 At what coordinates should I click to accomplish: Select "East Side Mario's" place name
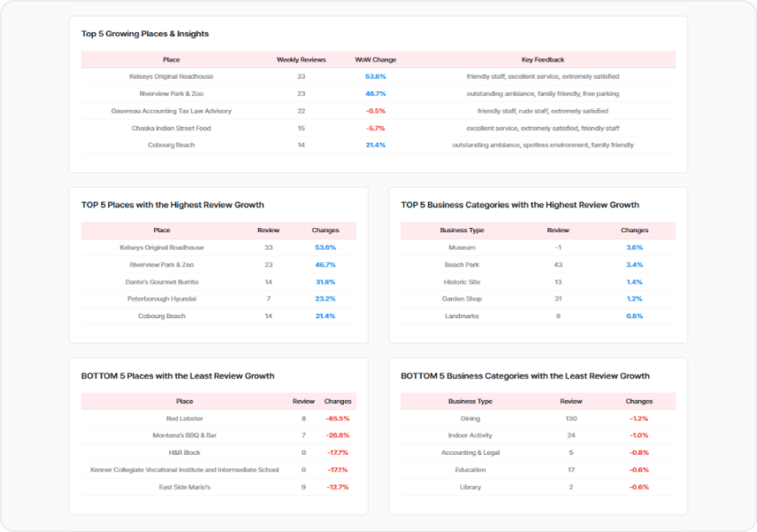(x=184, y=487)
